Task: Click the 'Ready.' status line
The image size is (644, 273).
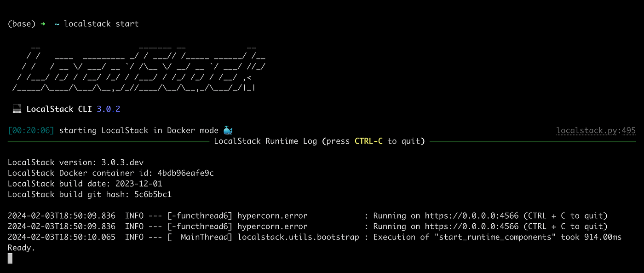Action: point(22,248)
